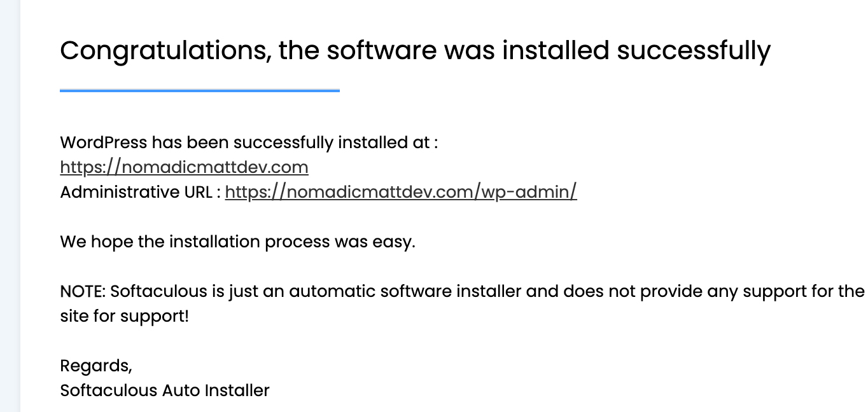The height and width of the screenshot is (412, 868).
Task: Click the light blue left margin strip
Action: pos(10,206)
